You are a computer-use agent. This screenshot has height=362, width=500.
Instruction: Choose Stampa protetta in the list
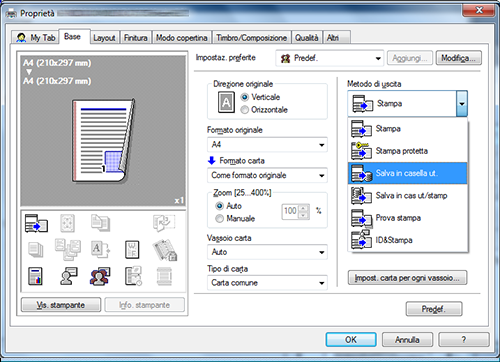point(408,151)
